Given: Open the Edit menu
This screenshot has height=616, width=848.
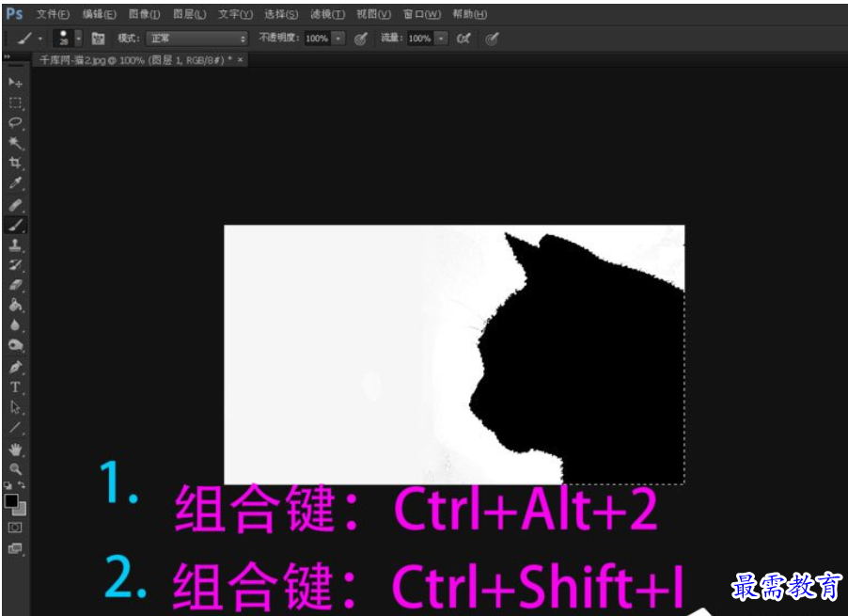Looking at the screenshot, I should 100,14.
